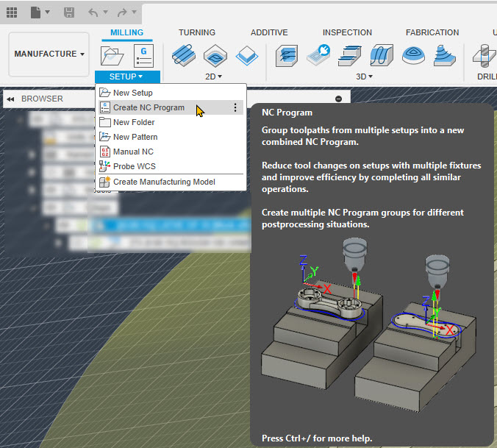Select the 3D Adaptive Clearing icon
This screenshot has height=448, width=497.
pyautogui.click(x=287, y=55)
